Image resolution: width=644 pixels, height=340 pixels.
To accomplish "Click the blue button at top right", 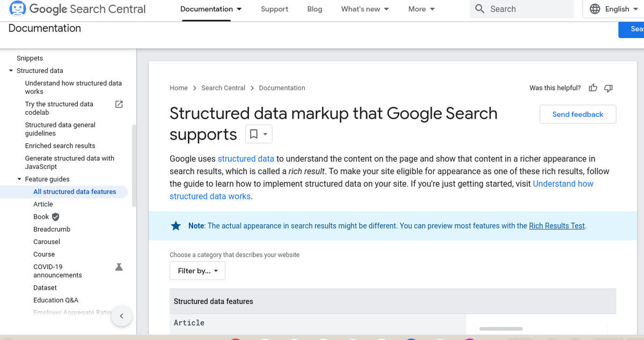I will tap(631, 29).
